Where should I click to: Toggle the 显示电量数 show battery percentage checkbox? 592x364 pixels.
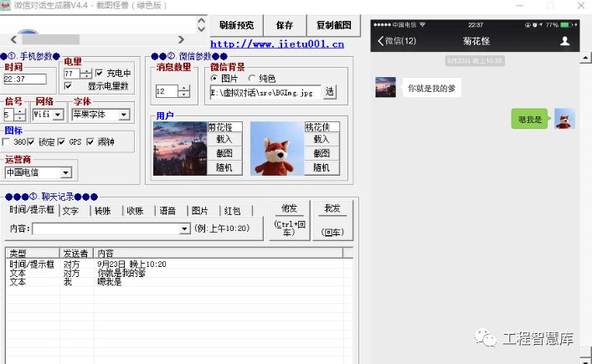(x=68, y=86)
